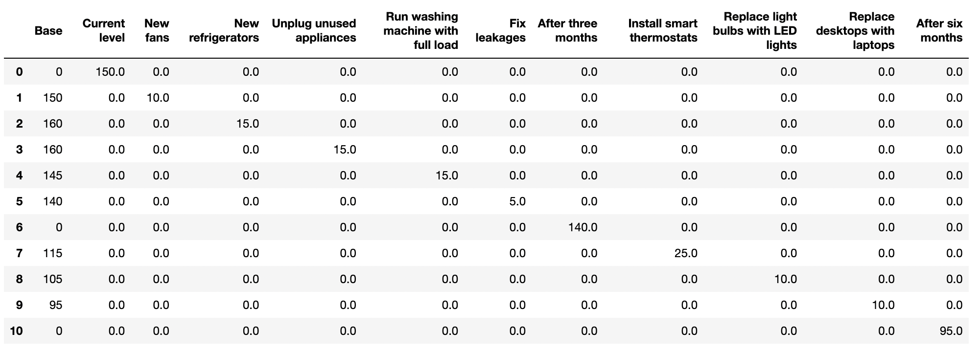
Task: Click row index 0 label
Action: [x=19, y=72]
